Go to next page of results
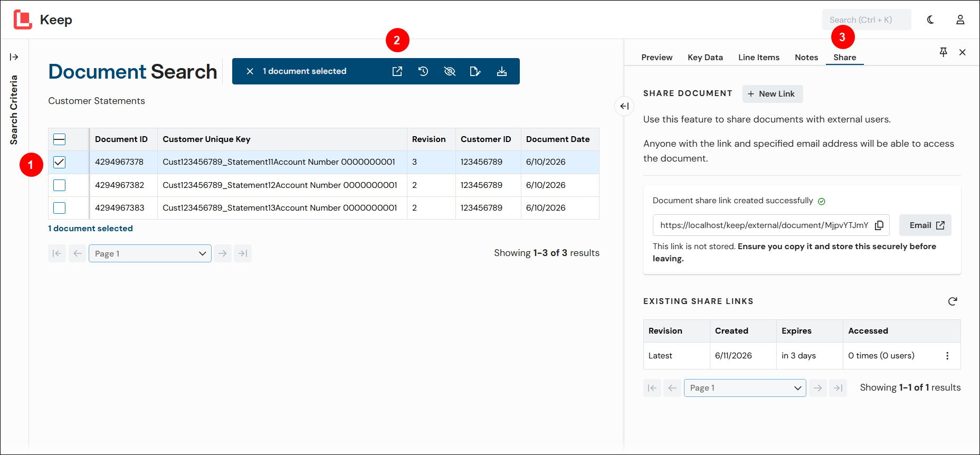Viewport: 980px width, 455px height. (223, 253)
